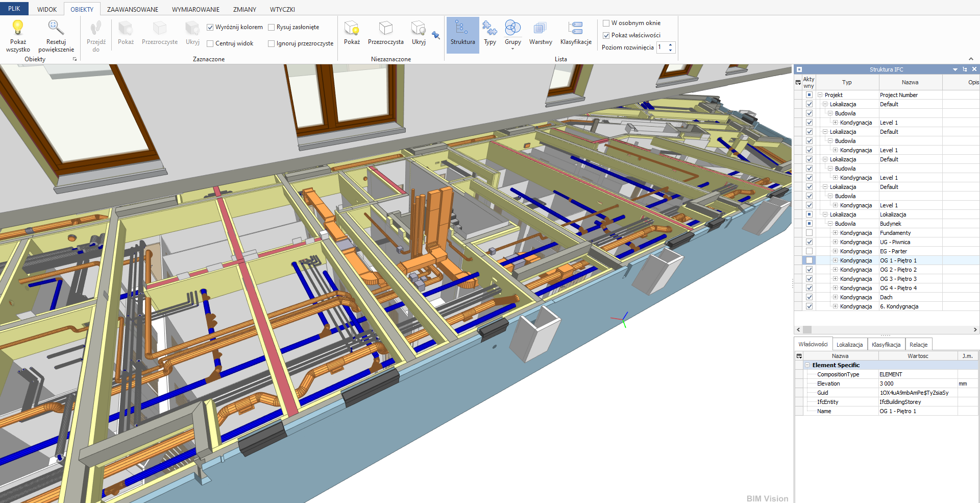Click Przezroczysta icon in Niezaznaczone group
980x503 pixels.
pos(385,29)
